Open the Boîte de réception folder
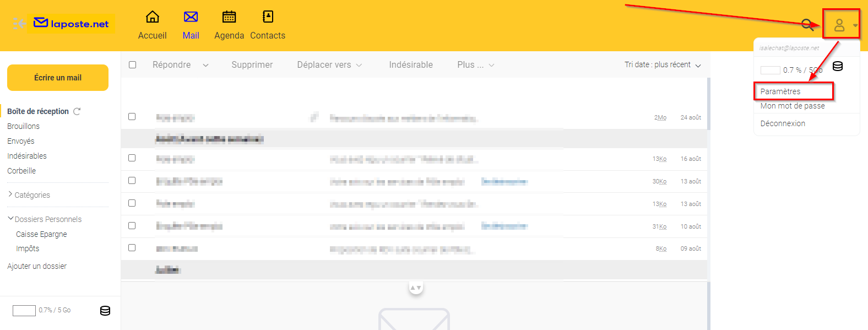The height and width of the screenshot is (330, 868). [38, 111]
